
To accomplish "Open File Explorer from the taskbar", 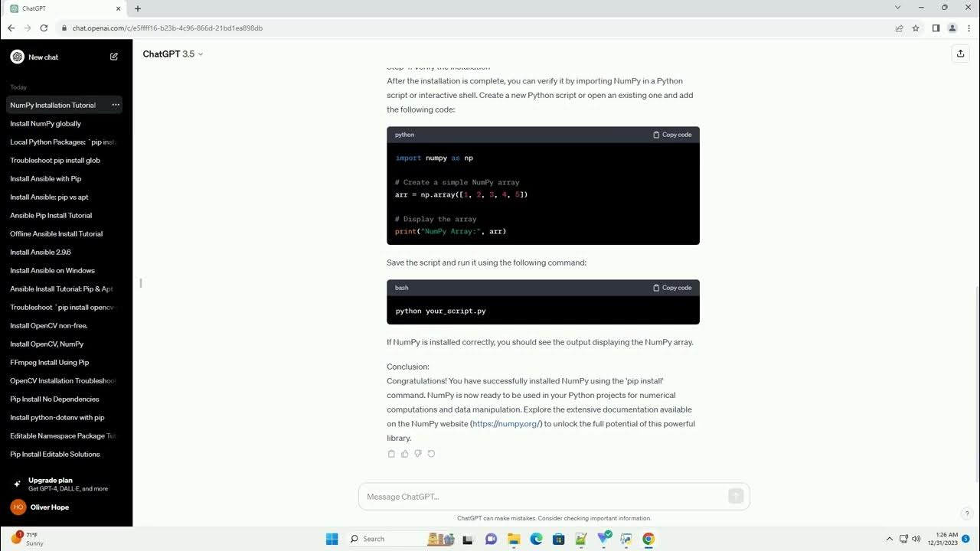I will 514,539.
